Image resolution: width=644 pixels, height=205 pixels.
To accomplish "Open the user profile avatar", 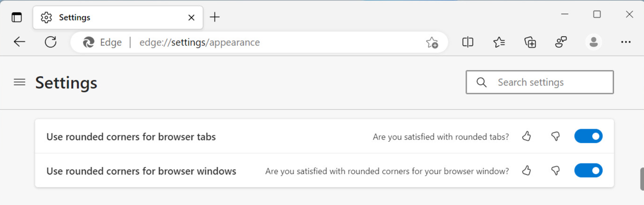I will (593, 42).
